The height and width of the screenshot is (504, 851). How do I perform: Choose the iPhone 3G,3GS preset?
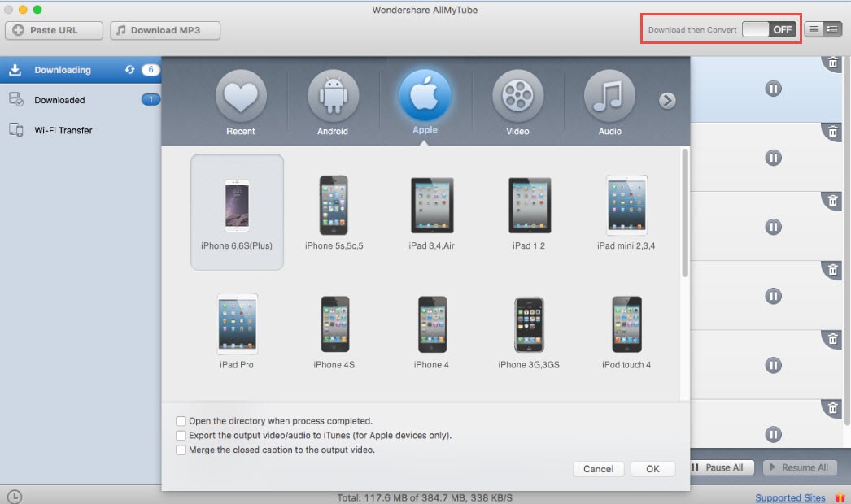tap(529, 332)
